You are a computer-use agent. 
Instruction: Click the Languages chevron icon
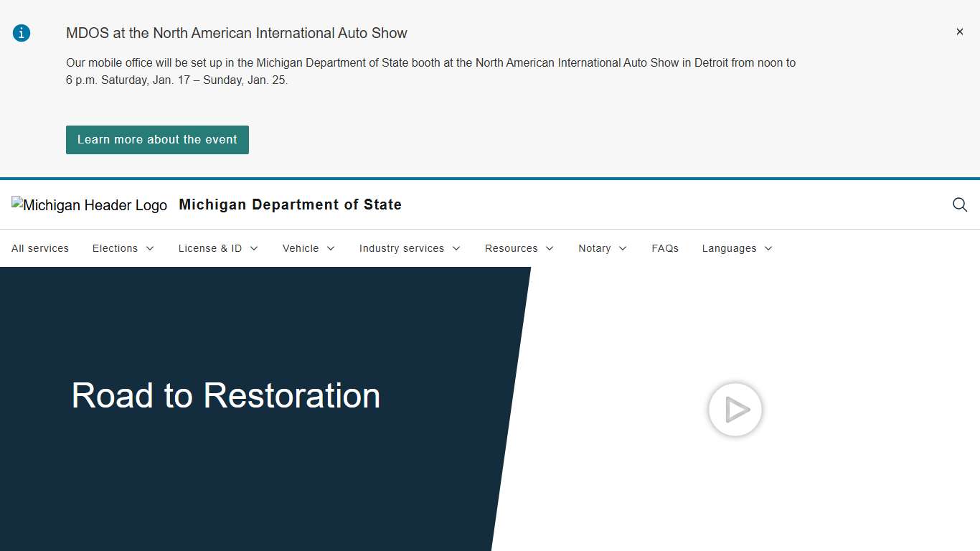[x=769, y=248]
